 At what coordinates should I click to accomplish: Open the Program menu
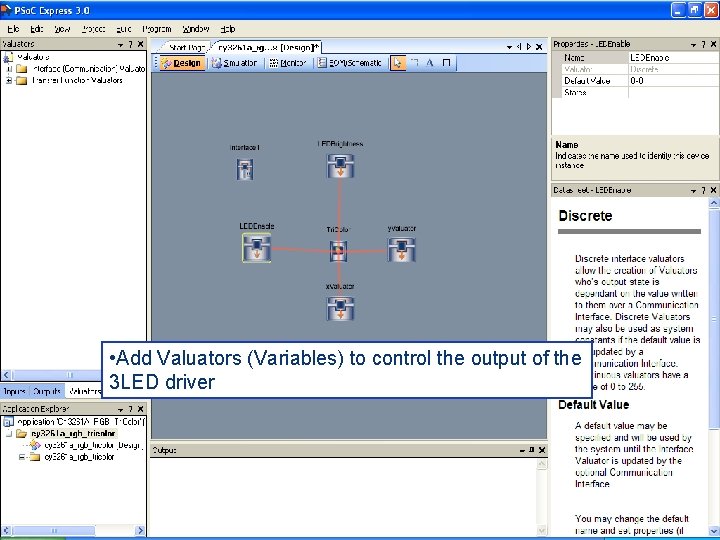click(157, 29)
